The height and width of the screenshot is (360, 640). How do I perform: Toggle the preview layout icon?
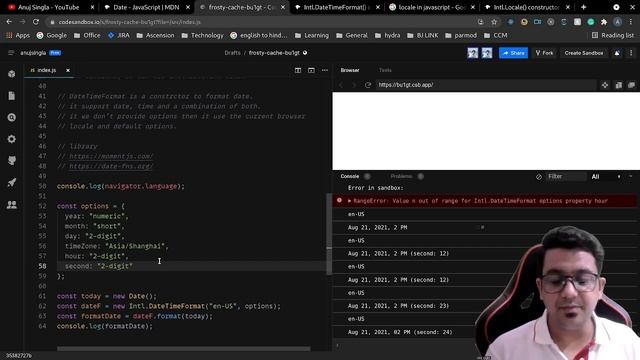click(x=311, y=70)
